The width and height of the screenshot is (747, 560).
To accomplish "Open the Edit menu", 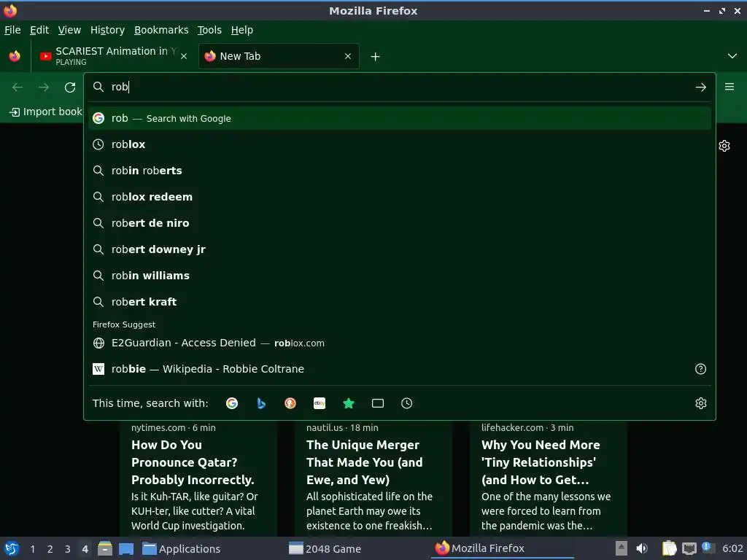I will 39,30.
